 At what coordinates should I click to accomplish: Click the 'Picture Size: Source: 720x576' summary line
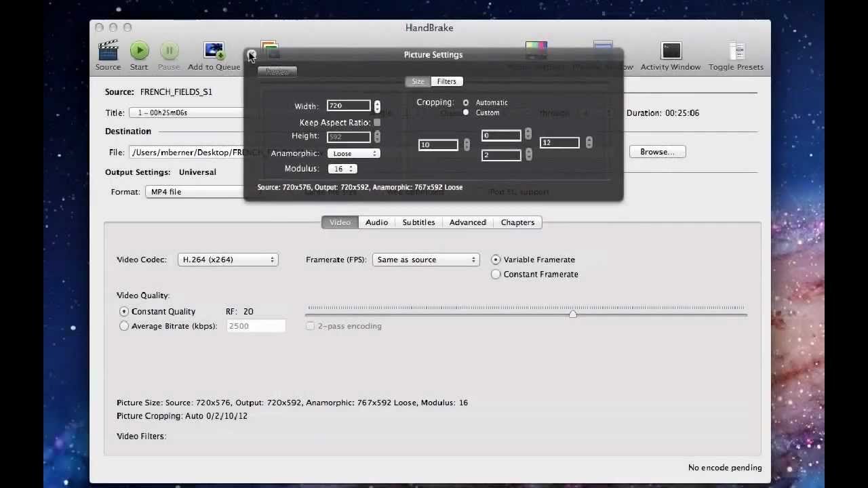pos(292,403)
